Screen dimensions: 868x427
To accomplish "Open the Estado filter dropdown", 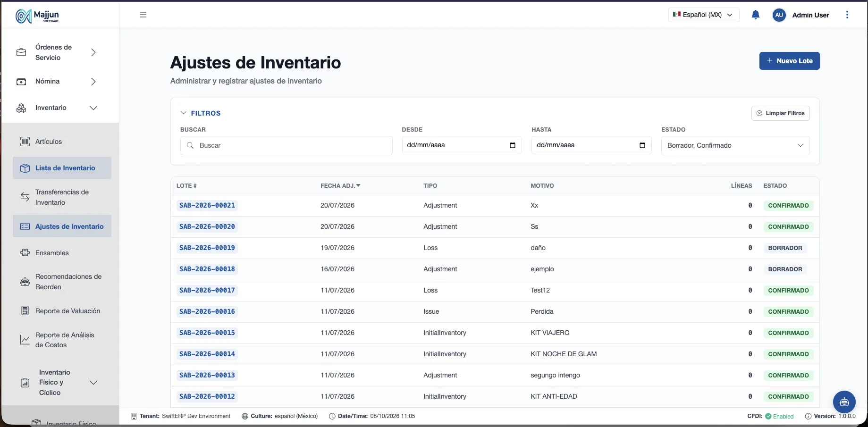I will click(735, 145).
